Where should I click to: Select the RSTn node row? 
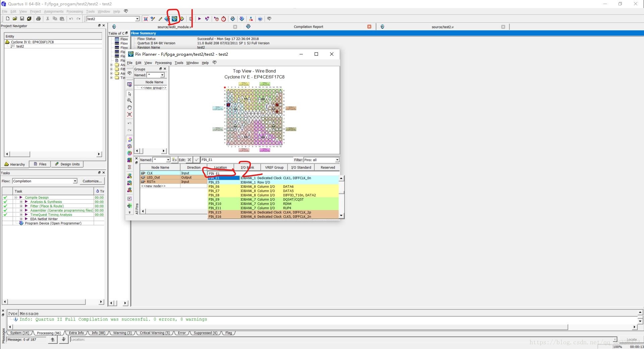click(173, 182)
